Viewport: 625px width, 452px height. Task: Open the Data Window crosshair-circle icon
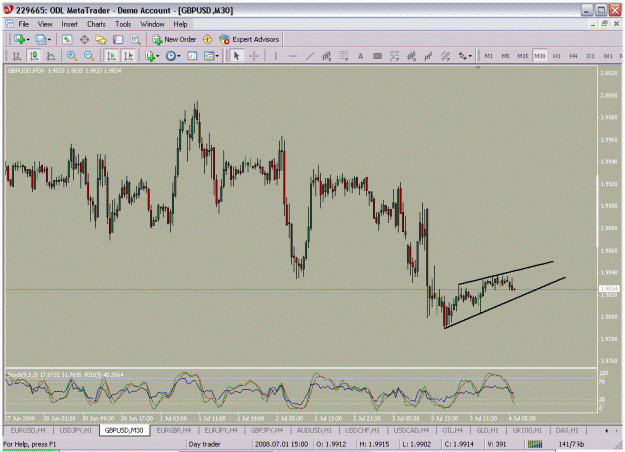(x=84, y=39)
